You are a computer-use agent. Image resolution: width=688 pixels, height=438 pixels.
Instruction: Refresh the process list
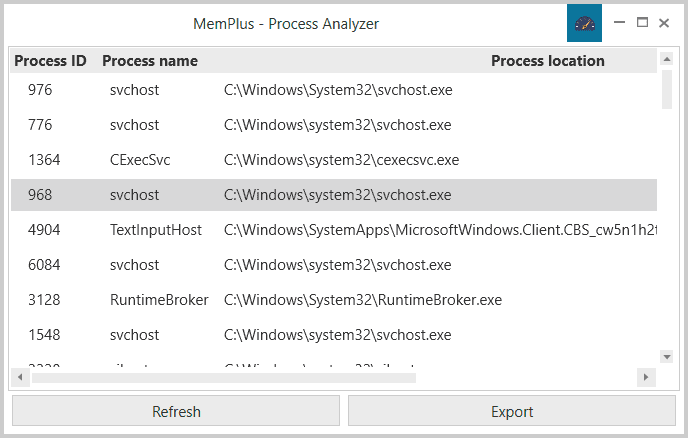click(176, 411)
